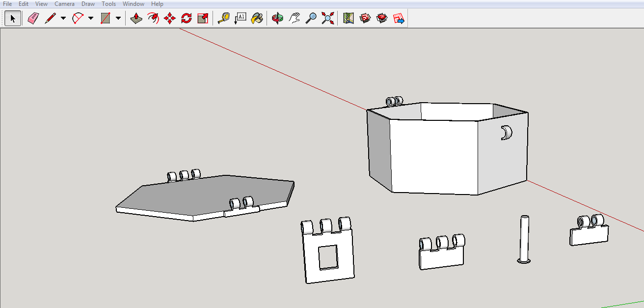Open the Camera menu
The width and height of the screenshot is (644, 308).
64,3
